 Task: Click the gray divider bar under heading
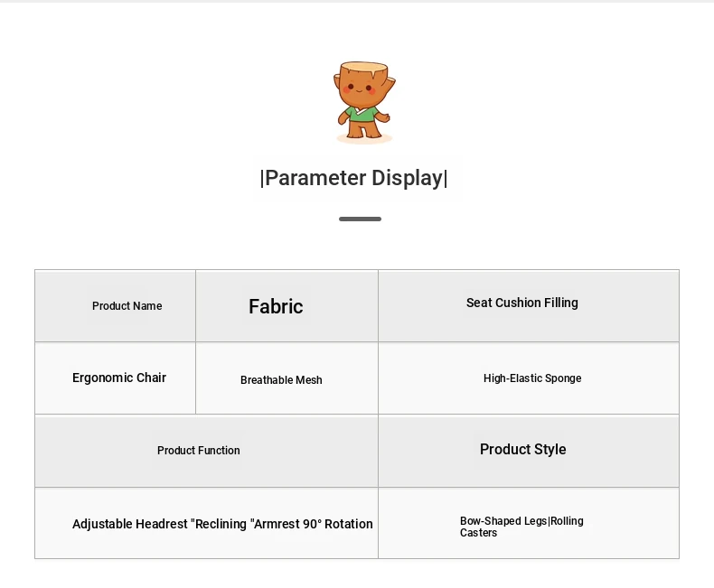[360, 219]
